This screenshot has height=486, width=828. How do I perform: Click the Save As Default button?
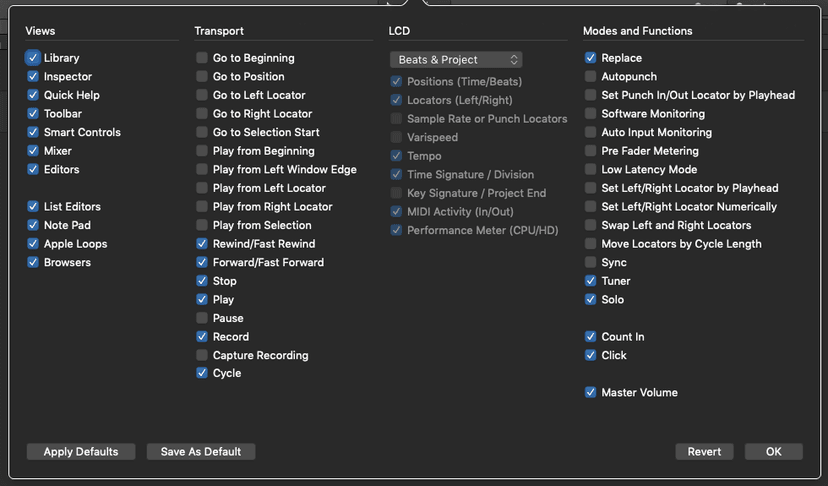pyautogui.click(x=201, y=452)
